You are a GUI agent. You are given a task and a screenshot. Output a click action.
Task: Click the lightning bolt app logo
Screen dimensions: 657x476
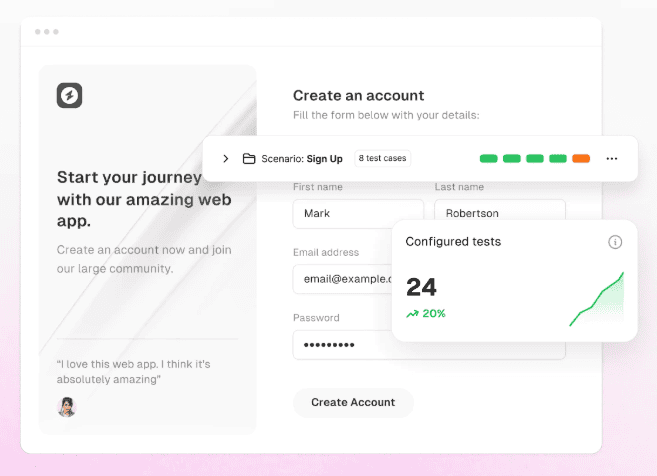(70, 96)
